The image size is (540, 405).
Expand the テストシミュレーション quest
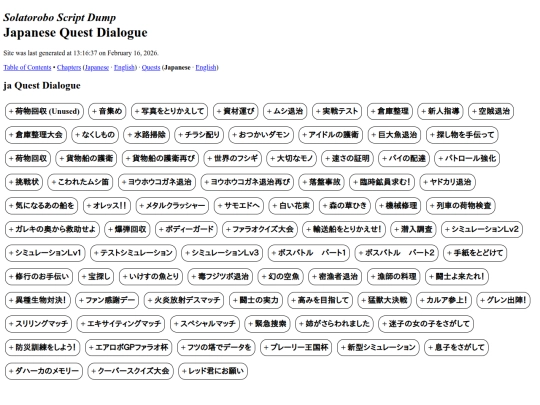(133, 253)
